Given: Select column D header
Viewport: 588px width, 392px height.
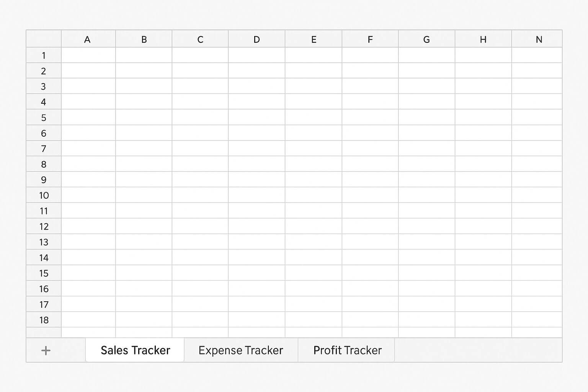Looking at the screenshot, I should click(x=256, y=39).
